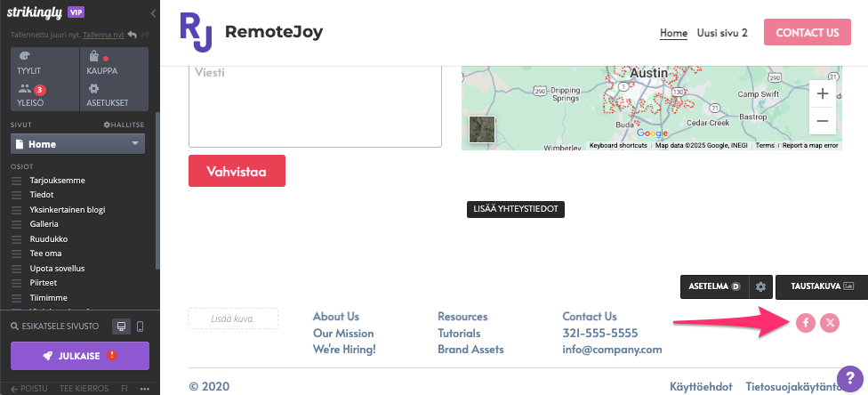Switch to desktop preview mode

click(122, 326)
